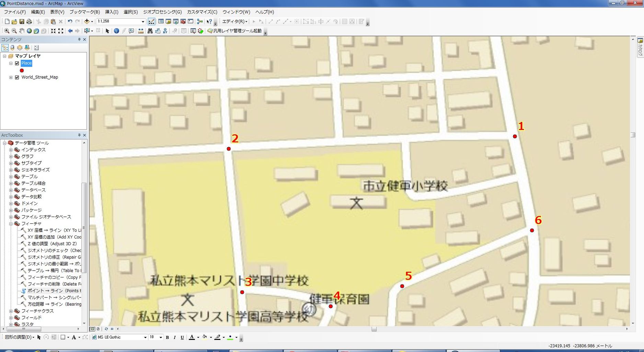This screenshot has width=644, height=352.
Task: Select the Measure tool
Action: [x=141, y=31]
